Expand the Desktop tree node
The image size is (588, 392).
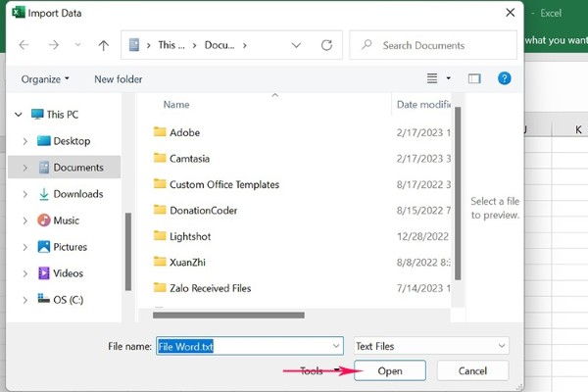click(25, 141)
